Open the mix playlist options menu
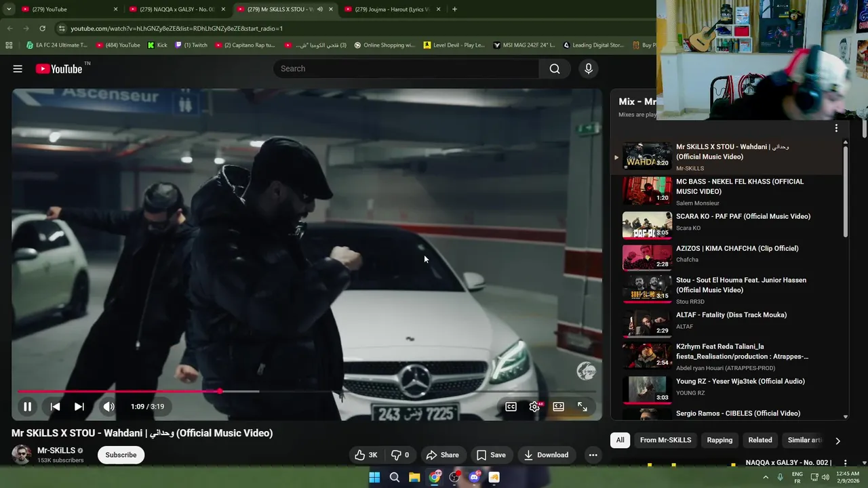Screen dimensions: 868x488 pos(836,128)
